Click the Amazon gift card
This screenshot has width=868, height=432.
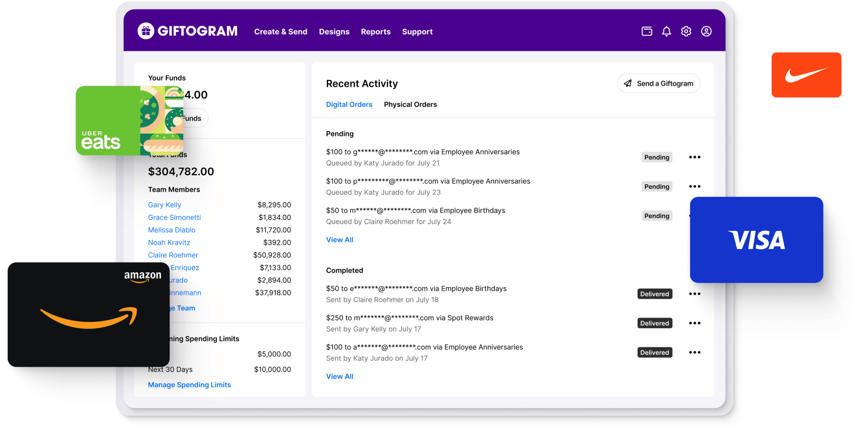point(89,314)
